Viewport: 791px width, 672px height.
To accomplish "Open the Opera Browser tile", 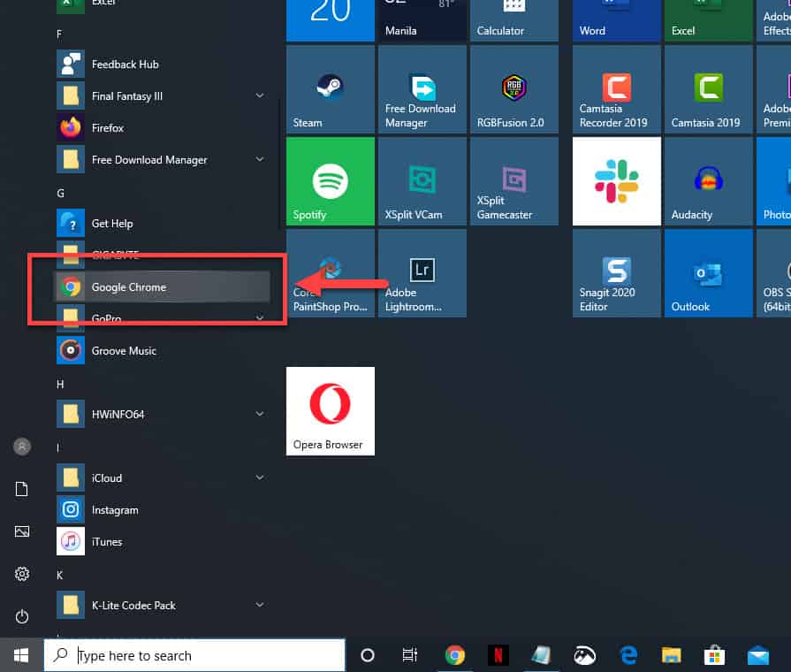I will pyautogui.click(x=331, y=411).
